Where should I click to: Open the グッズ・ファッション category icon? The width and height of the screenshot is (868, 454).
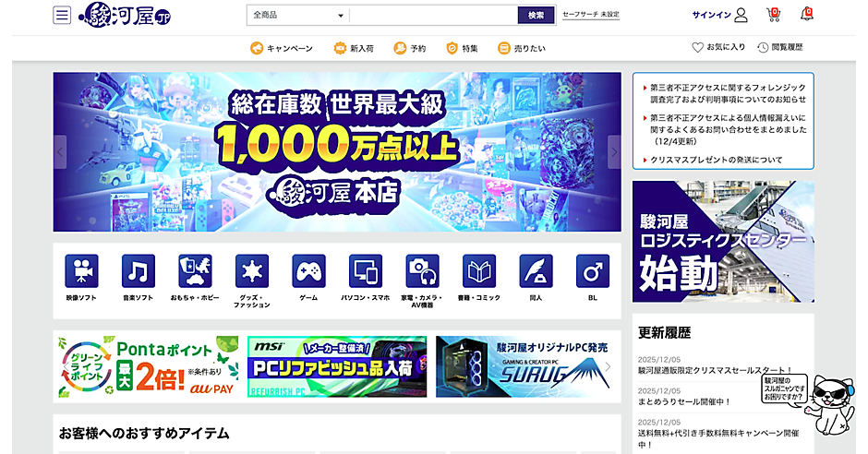pyautogui.click(x=252, y=271)
